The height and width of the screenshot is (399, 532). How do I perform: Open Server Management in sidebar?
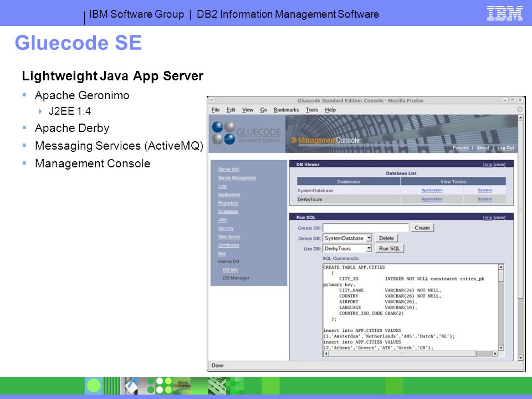(237, 177)
